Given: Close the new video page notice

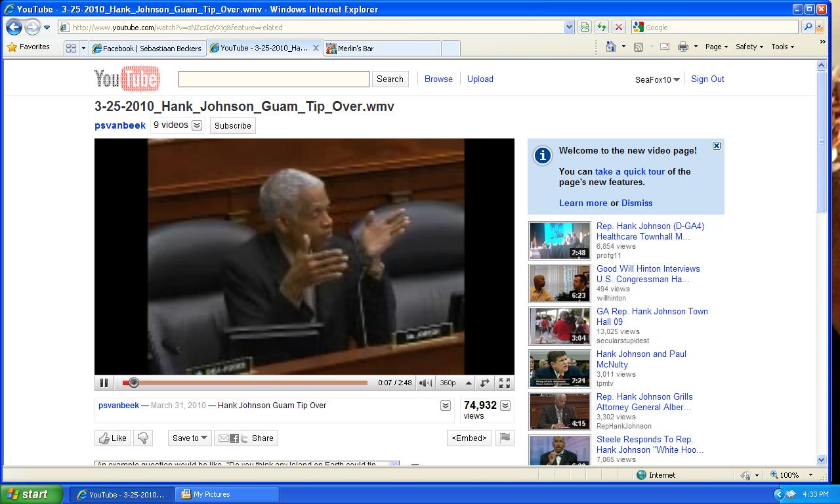Looking at the screenshot, I should [x=717, y=146].
